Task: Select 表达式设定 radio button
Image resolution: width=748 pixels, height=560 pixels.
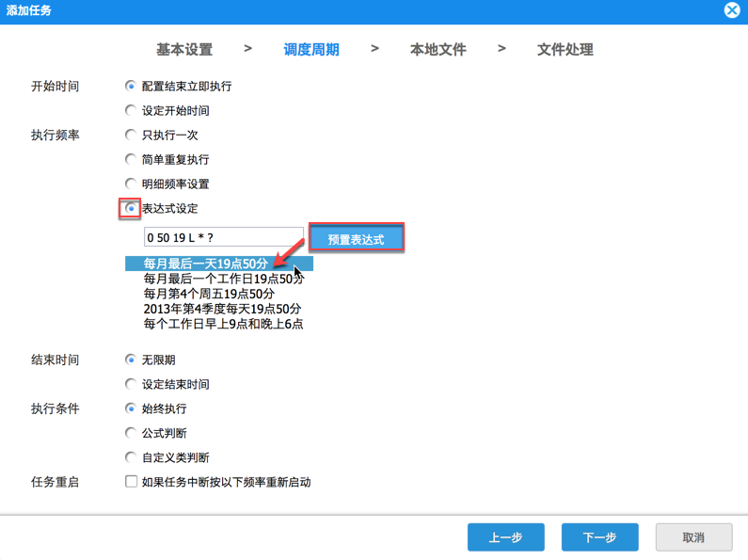Action: pyautogui.click(x=130, y=208)
